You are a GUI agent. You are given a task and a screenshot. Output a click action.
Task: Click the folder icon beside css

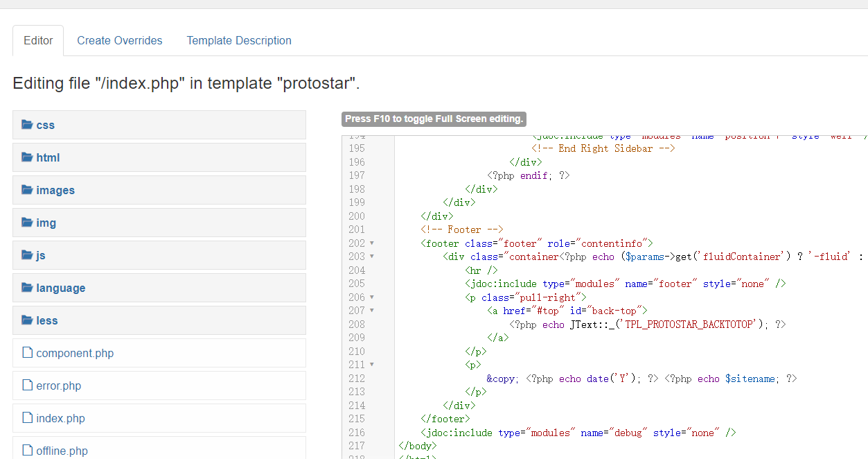(x=27, y=125)
